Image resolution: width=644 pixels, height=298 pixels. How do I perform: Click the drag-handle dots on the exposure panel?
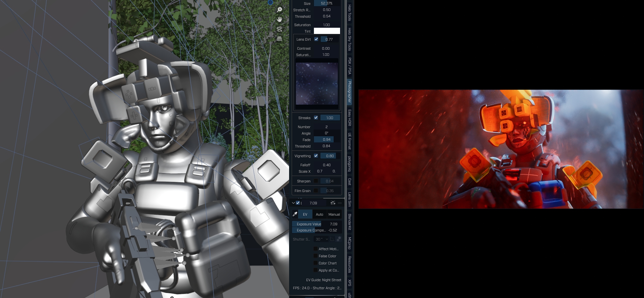340,203
